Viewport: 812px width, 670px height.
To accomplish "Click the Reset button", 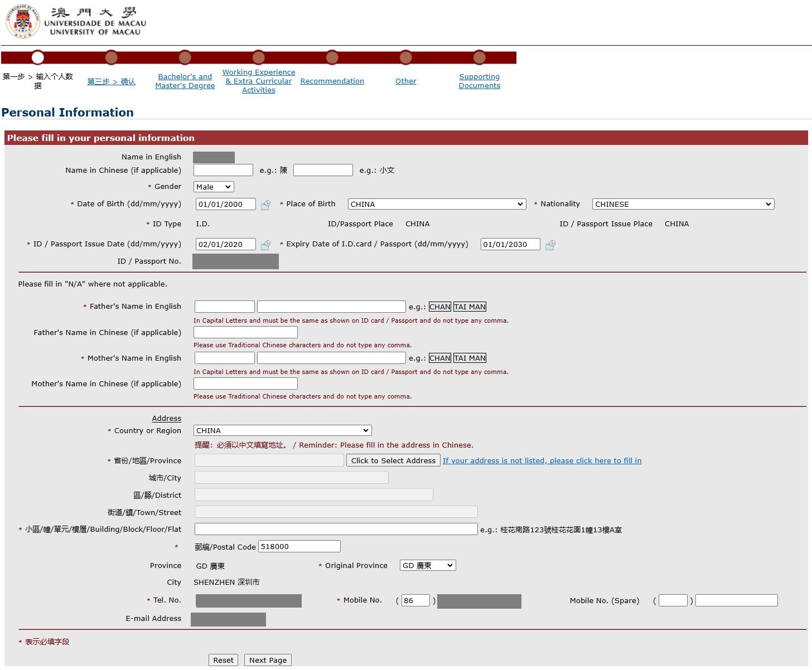I will 223,661.
